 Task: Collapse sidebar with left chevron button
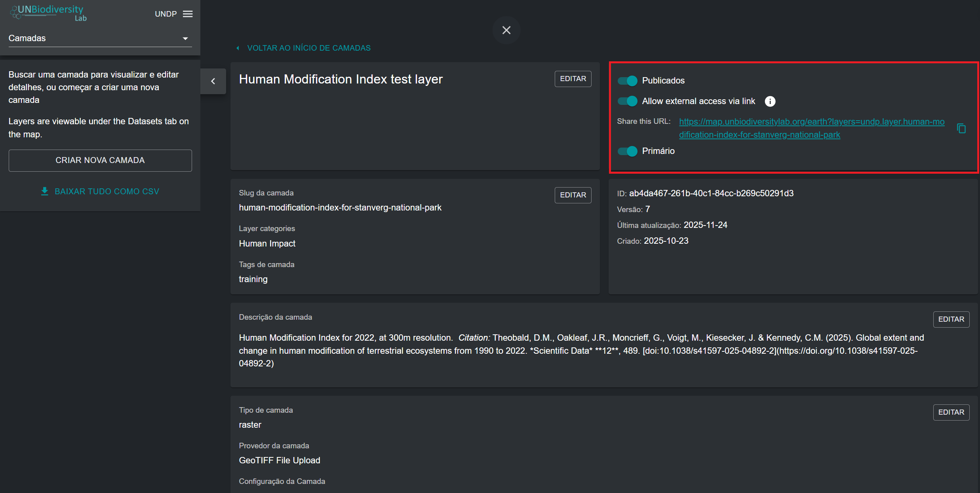213,81
